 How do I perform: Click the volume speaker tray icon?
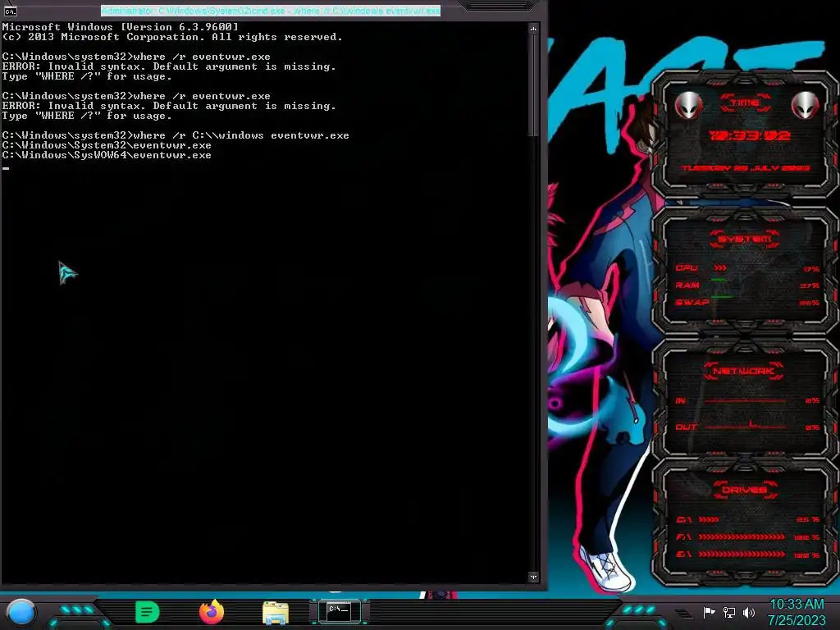click(749, 612)
